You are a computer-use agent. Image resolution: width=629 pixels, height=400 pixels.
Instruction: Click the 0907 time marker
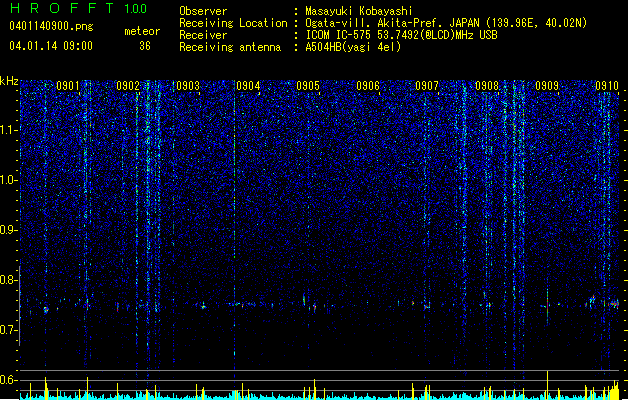(x=427, y=86)
